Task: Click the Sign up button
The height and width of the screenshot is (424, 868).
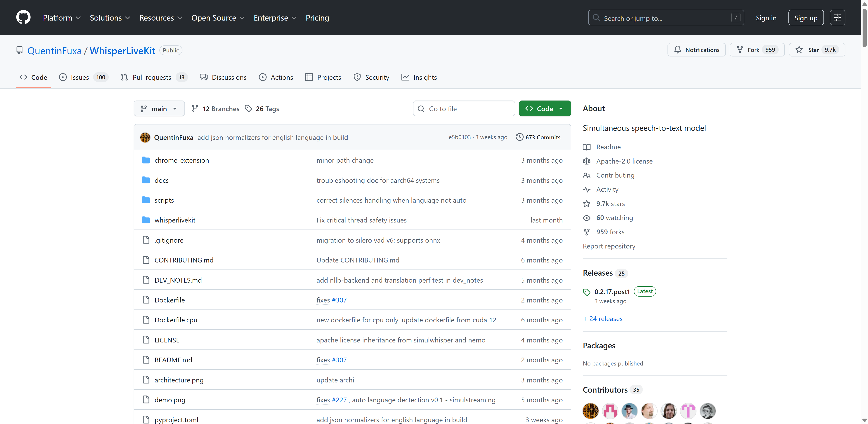Action: tap(806, 18)
